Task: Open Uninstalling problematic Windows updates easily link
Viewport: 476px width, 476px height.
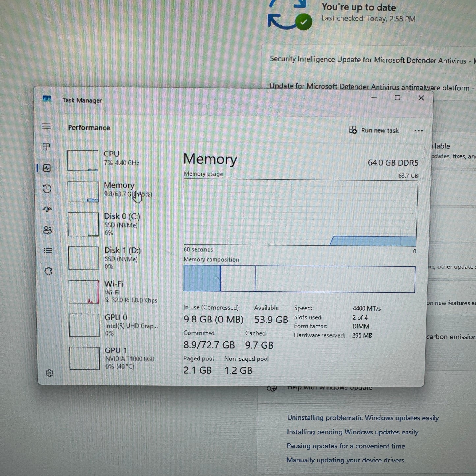Action: [x=363, y=418]
